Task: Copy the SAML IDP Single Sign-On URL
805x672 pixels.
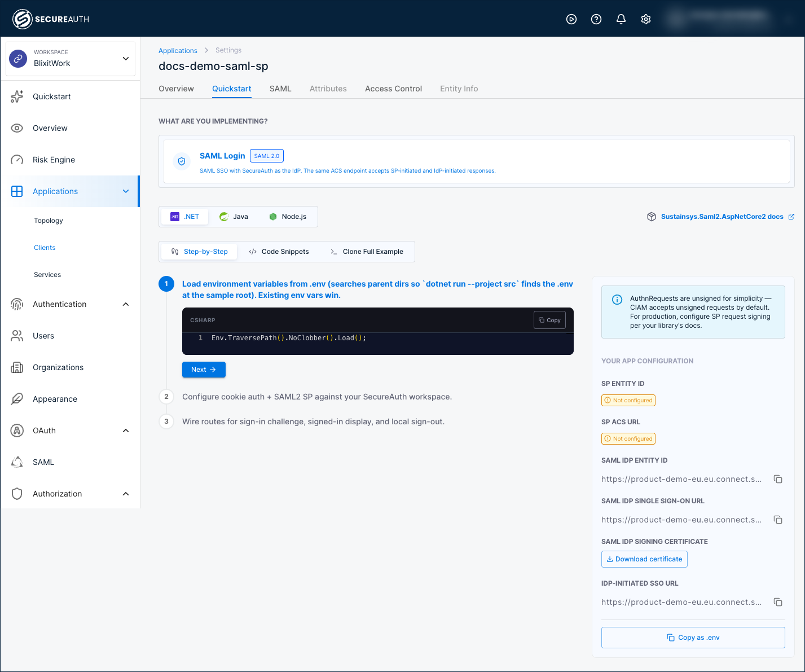Action: pyautogui.click(x=778, y=520)
